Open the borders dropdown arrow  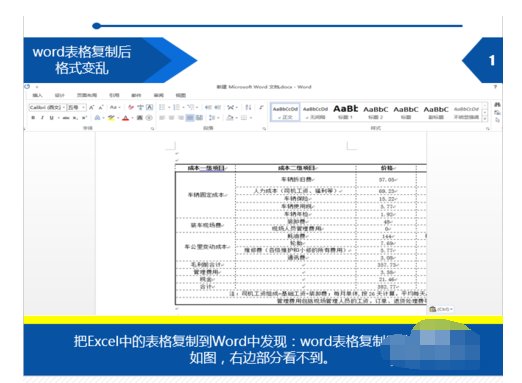pyautogui.click(x=251, y=118)
